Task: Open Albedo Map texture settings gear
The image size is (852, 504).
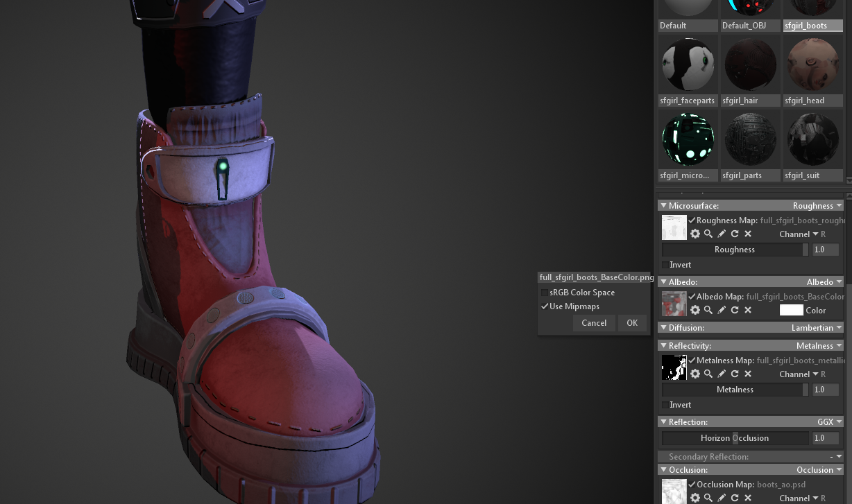Action: (695, 311)
